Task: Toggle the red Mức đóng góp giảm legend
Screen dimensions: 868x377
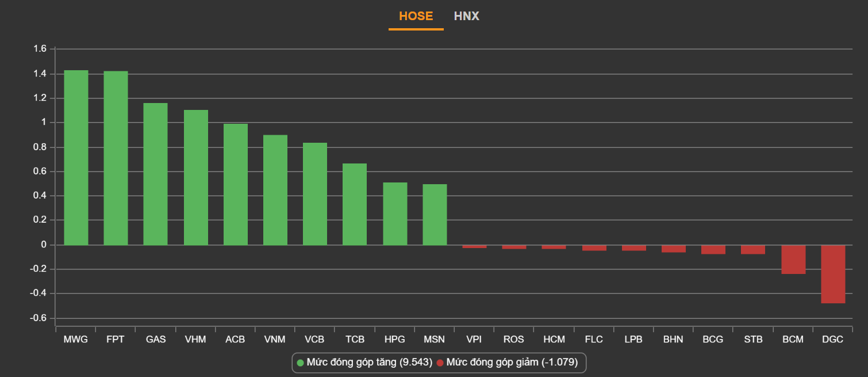Action: tap(512, 363)
